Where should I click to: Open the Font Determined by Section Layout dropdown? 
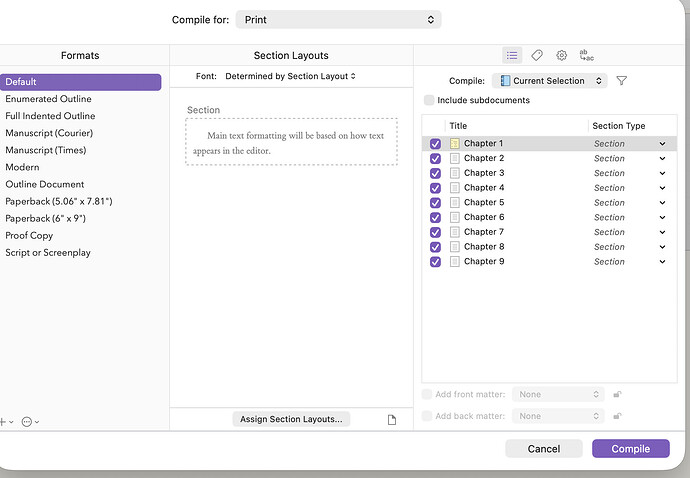click(290, 76)
